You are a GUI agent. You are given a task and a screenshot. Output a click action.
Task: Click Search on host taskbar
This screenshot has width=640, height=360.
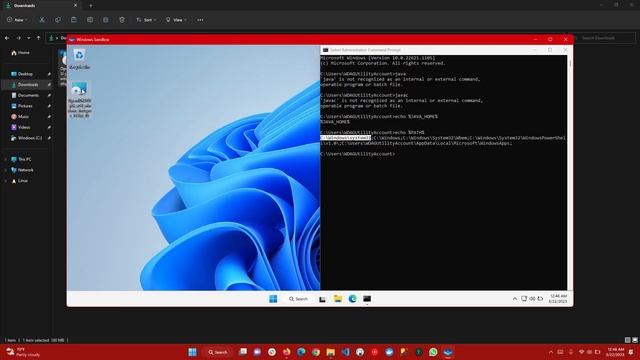[x=218, y=352]
